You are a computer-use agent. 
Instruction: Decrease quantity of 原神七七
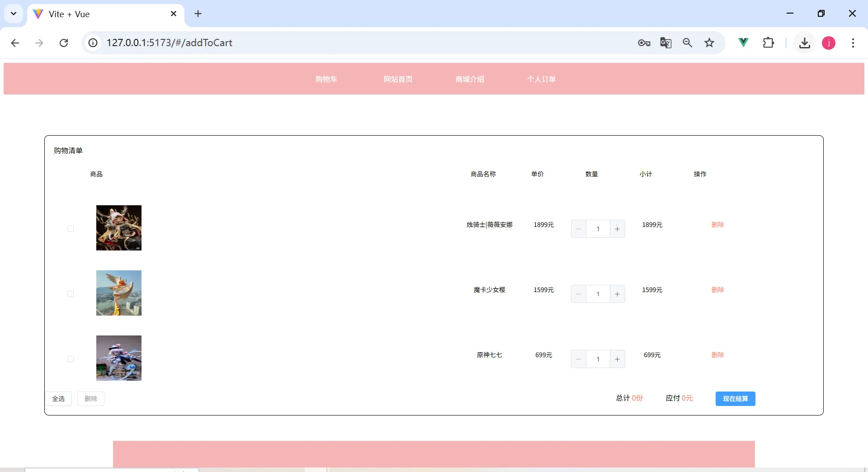coord(579,359)
